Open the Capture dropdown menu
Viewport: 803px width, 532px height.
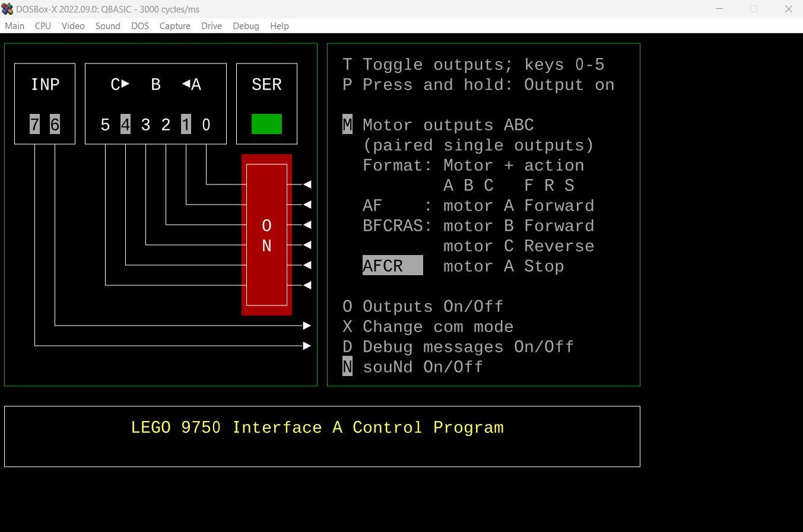(x=174, y=26)
